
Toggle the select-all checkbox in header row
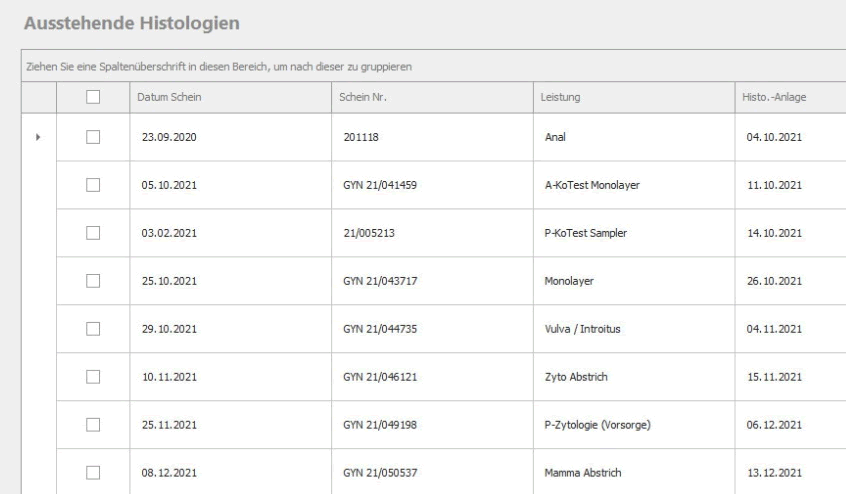(x=94, y=96)
